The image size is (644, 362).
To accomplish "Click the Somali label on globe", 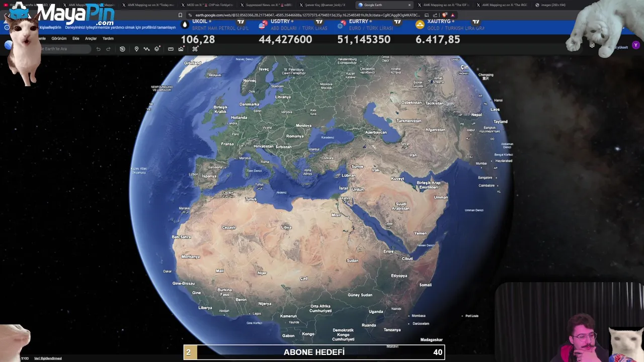I will pyautogui.click(x=426, y=285).
